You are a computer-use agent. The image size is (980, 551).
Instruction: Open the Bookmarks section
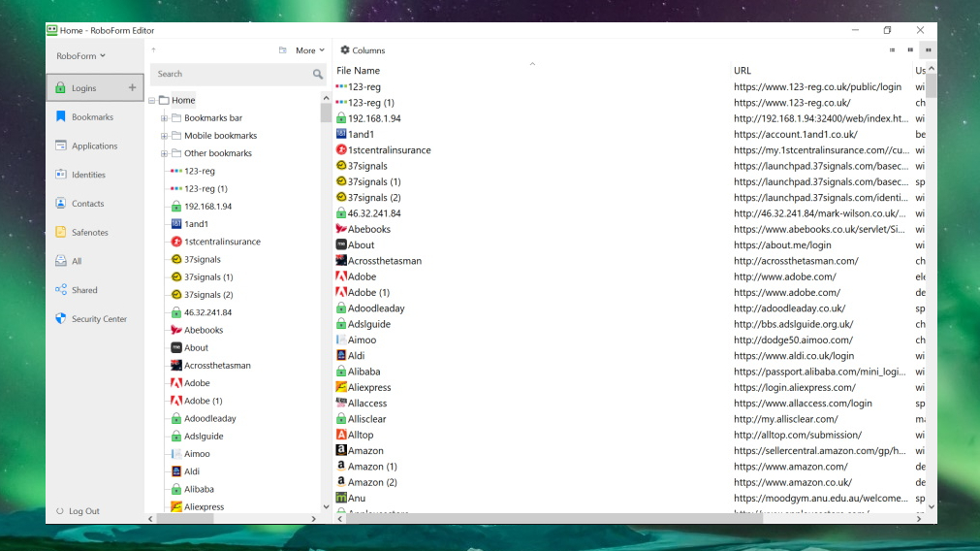(92, 117)
